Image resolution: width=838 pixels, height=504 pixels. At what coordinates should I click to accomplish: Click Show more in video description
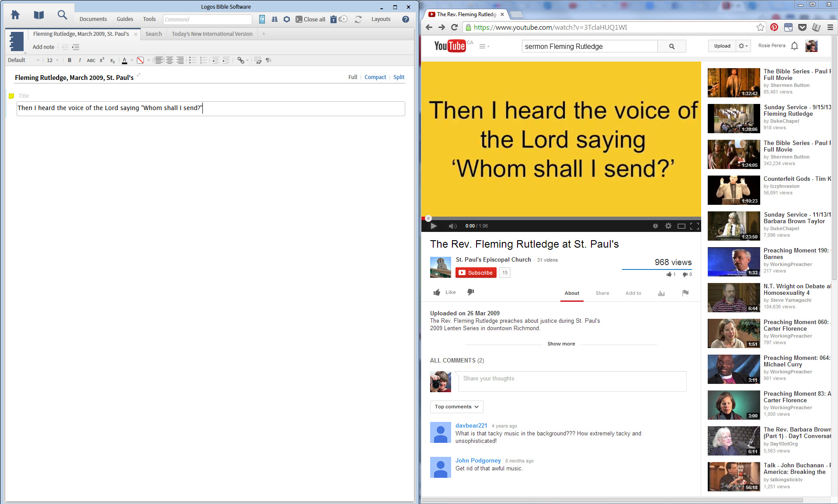(x=561, y=344)
